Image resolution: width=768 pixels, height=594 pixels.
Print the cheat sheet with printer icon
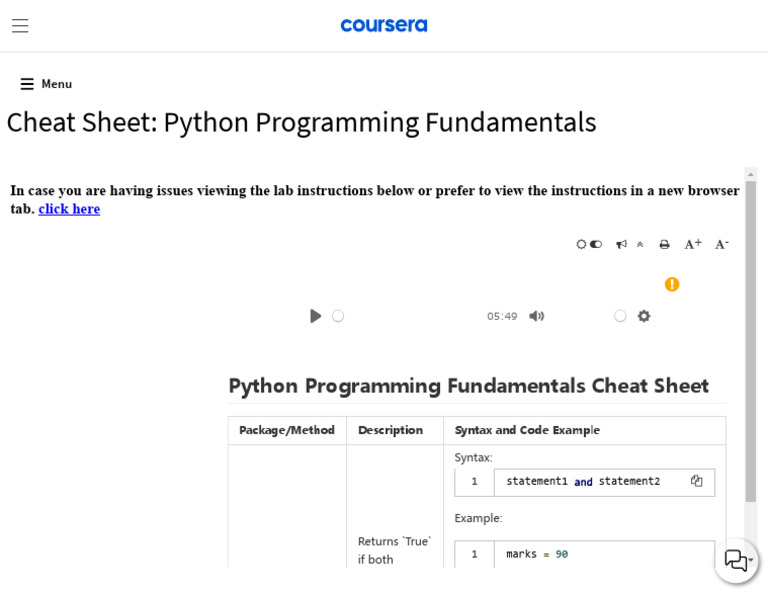[x=664, y=244]
